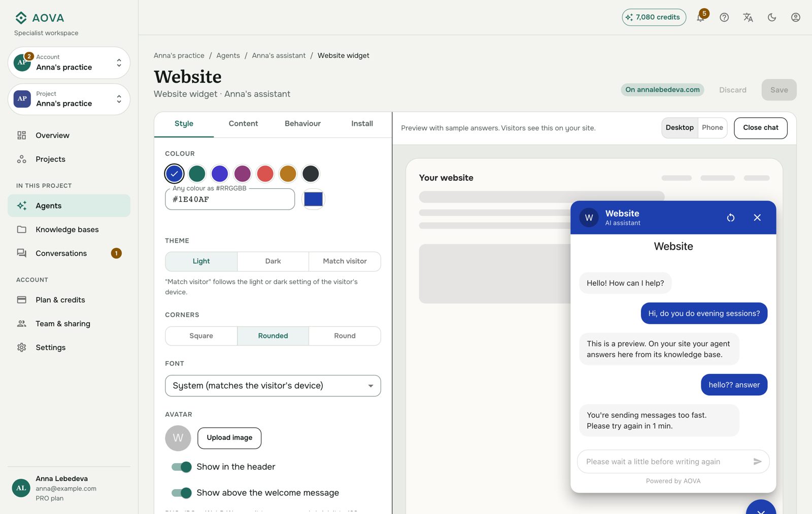Image resolution: width=812 pixels, height=514 pixels.
Task: Open the Font dropdown
Action: [273, 386]
